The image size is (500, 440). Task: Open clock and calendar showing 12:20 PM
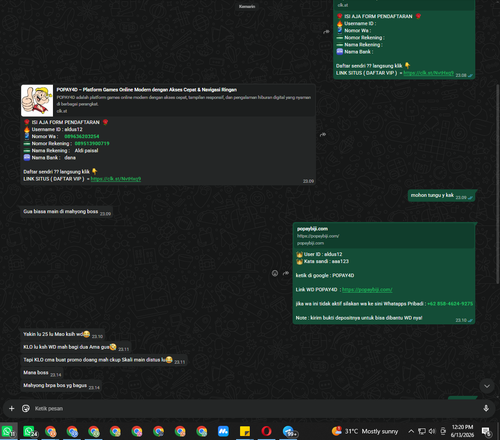pos(462,431)
